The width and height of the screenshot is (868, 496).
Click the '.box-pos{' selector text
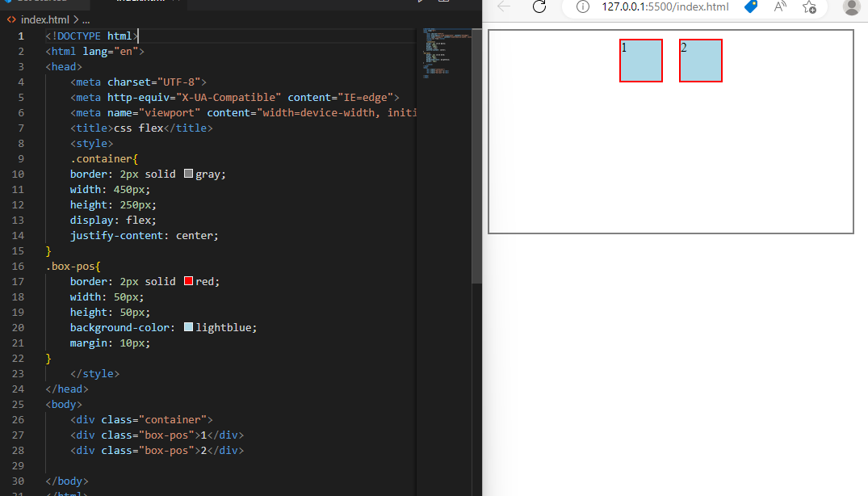pos(73,267)
